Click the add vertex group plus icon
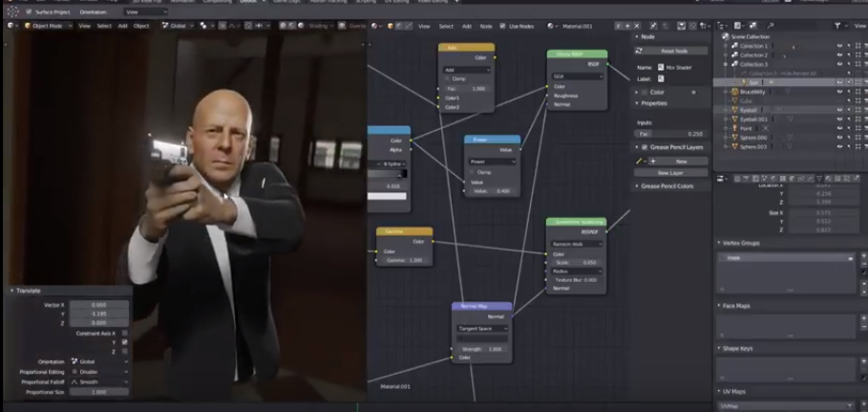The width and height of the screenshot is (868, 412). click(863, 256)
